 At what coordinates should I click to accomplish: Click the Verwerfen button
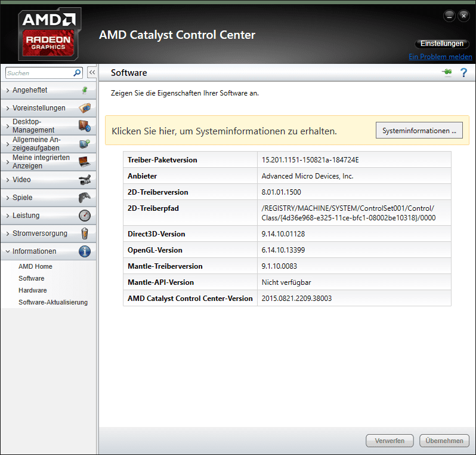click(390, 441)
